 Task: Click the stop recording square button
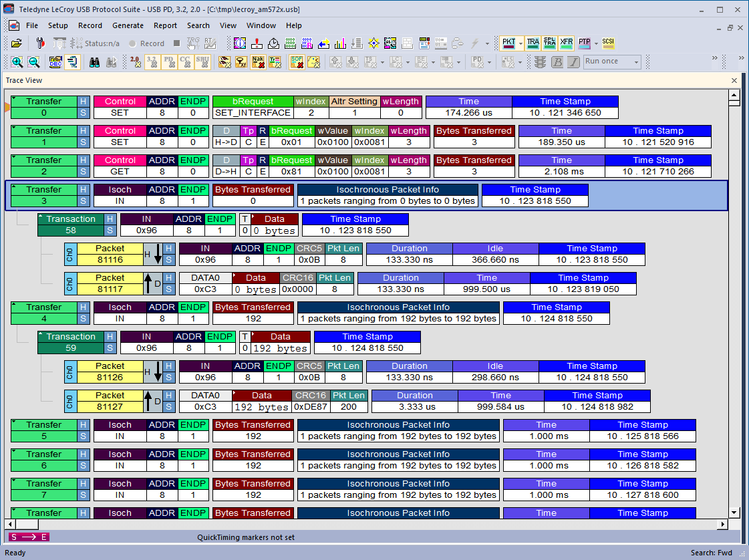176,43
